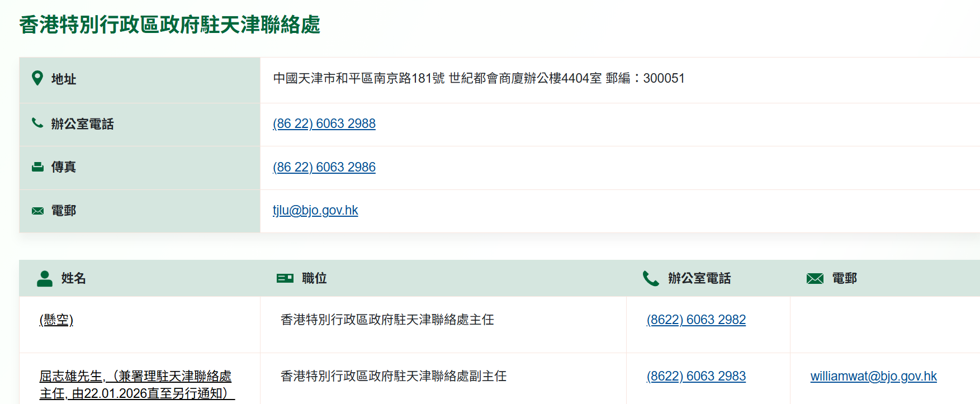Call office number (86 22) 6063 2988
Image resolution: width=980 pixels, height=404 pixels.
coord(324,123)
